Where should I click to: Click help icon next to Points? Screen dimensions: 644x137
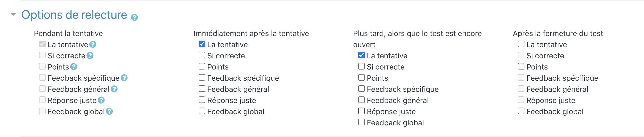pos(74,67)
